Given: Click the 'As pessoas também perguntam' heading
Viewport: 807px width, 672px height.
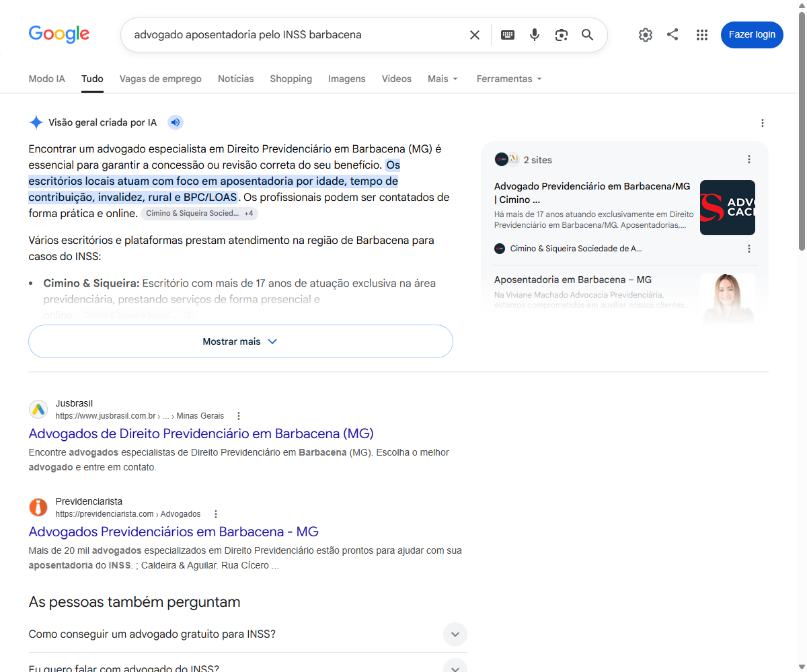Looking at the screenshot, I should coord(134,602).
